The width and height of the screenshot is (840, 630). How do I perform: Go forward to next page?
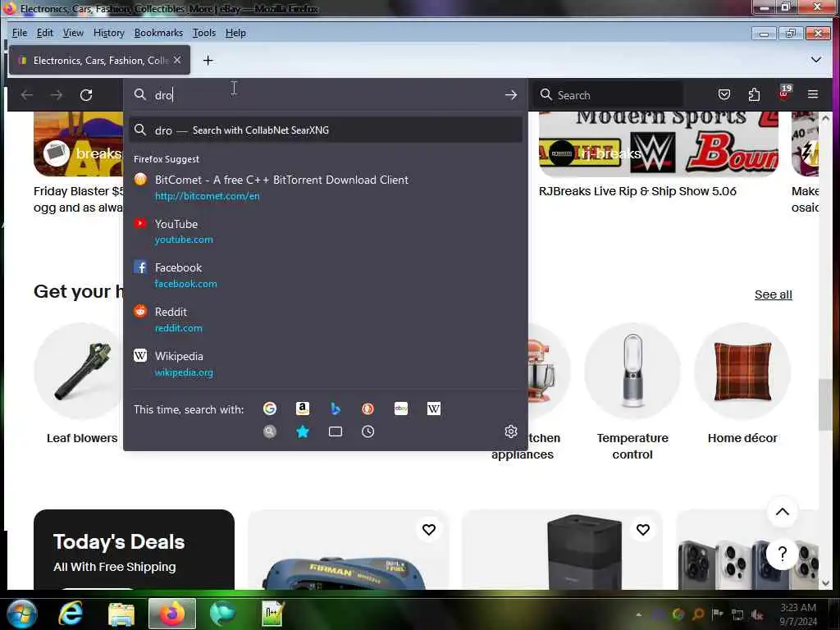(57, 95)
